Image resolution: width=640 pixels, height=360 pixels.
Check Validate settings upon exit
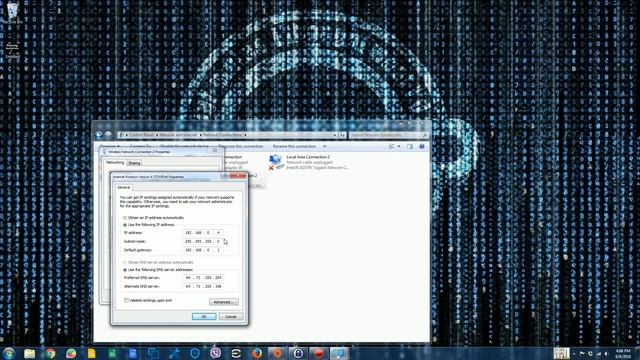click(x=148, y=300)
